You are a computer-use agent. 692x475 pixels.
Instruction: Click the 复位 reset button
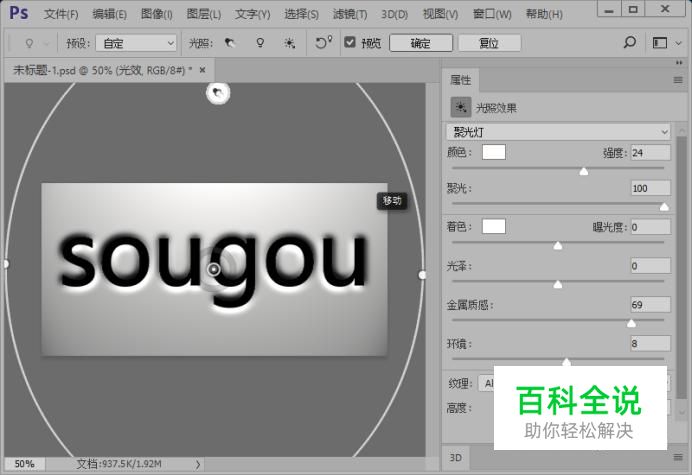(x=489, y=43)
